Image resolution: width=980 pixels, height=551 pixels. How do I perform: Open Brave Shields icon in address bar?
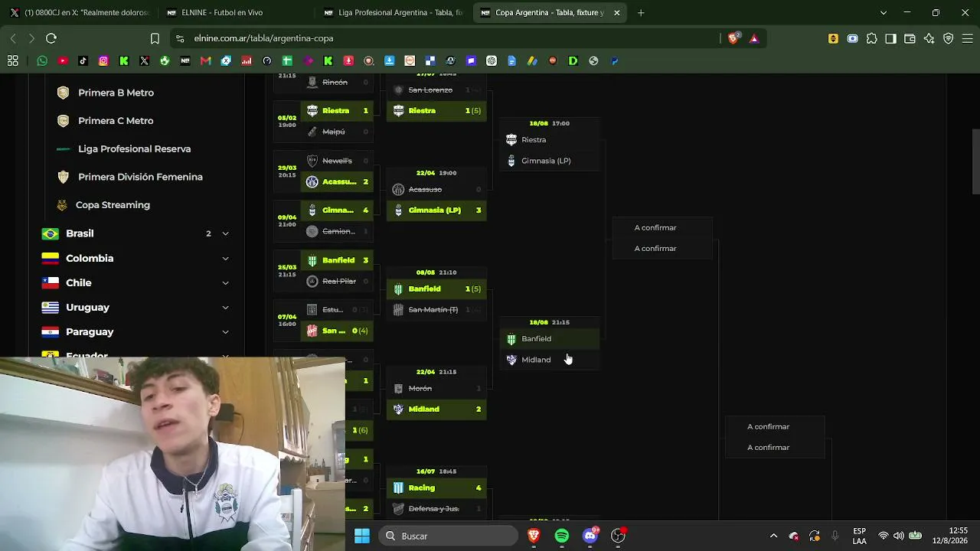tap(733, 38)
